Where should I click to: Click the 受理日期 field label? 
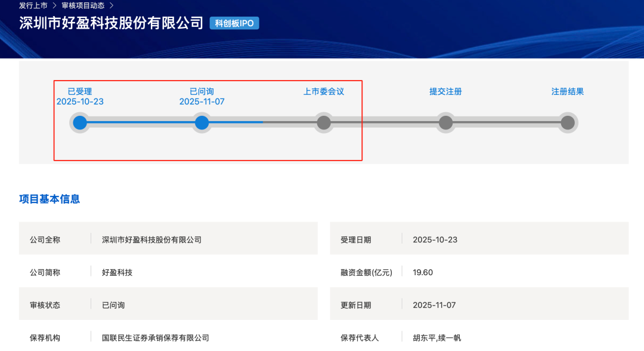[355, 239]
